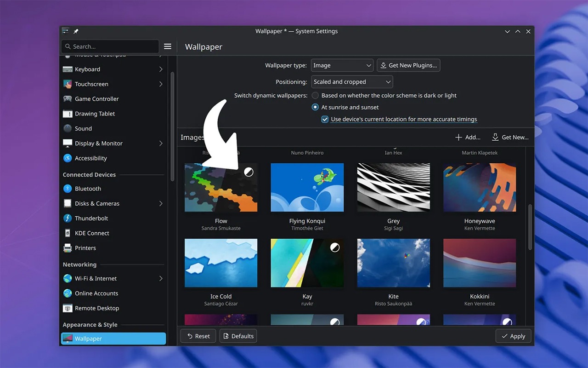Click the Remote Desktop icon
Screen dimensions: 588x368
pos(68,308)
